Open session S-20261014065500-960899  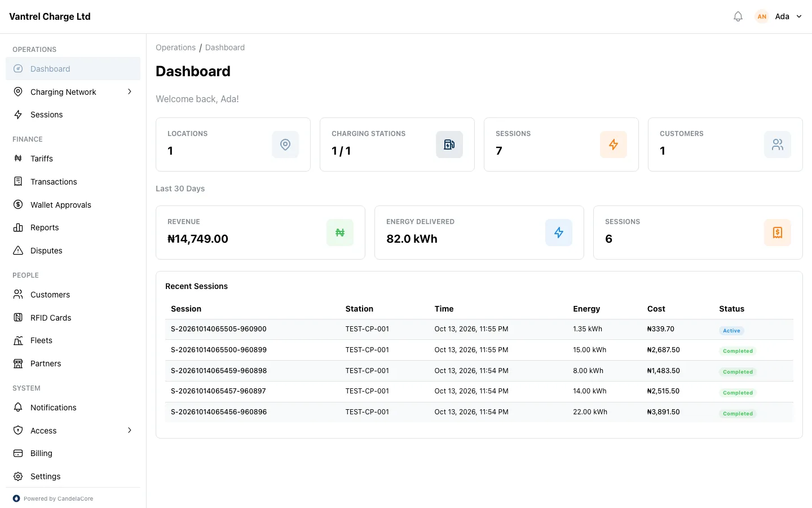click(219, 350)
